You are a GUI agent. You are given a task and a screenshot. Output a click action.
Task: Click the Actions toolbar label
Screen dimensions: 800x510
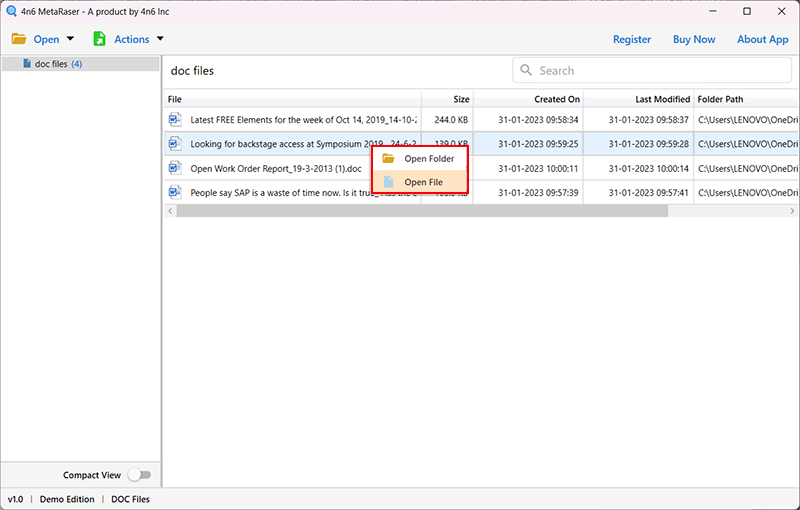[132, 39]
